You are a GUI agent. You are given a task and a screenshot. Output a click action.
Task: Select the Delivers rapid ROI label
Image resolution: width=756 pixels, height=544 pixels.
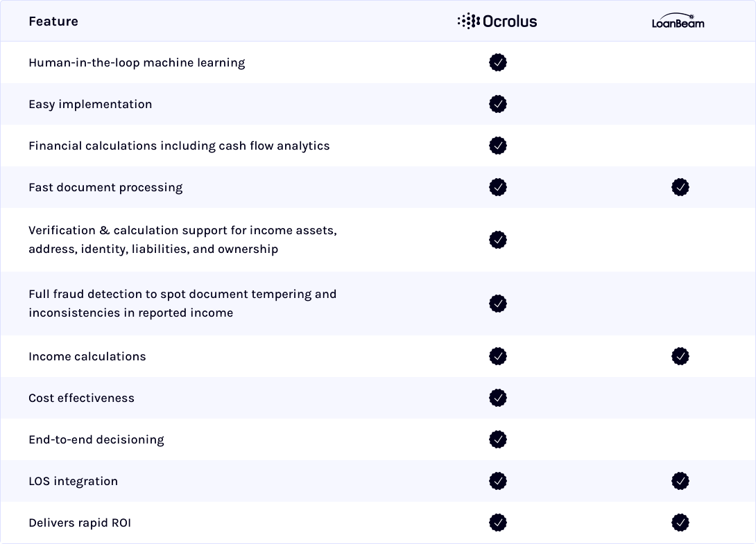pos(80,523)
